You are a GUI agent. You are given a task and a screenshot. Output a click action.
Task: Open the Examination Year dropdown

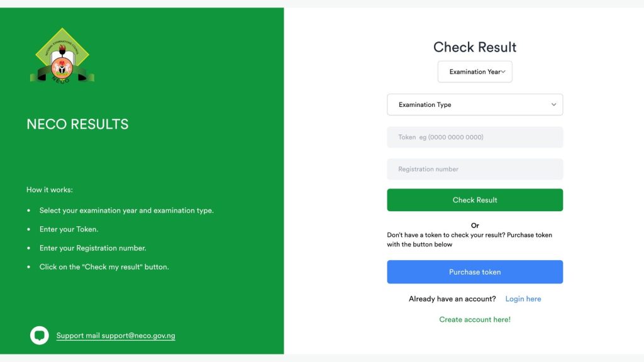click(475, 72)
